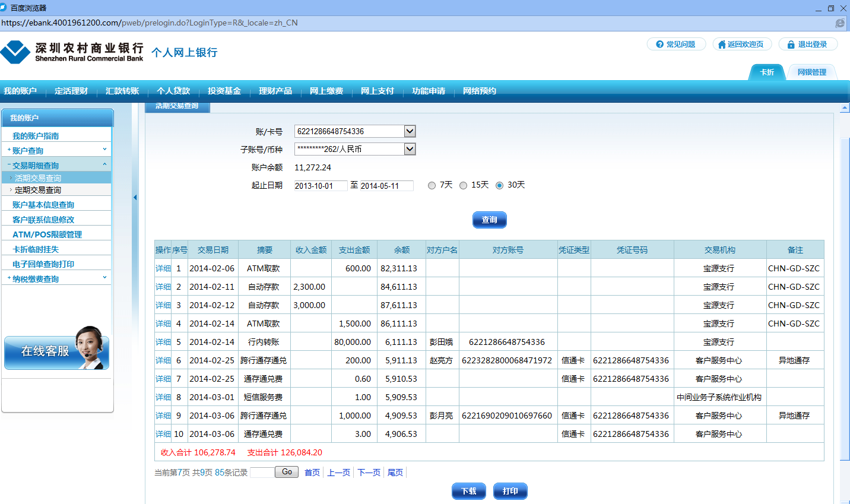Select the 7天 radio button
Image resolution: width=850 pixels, height=504 pixels.
(432, 186)
